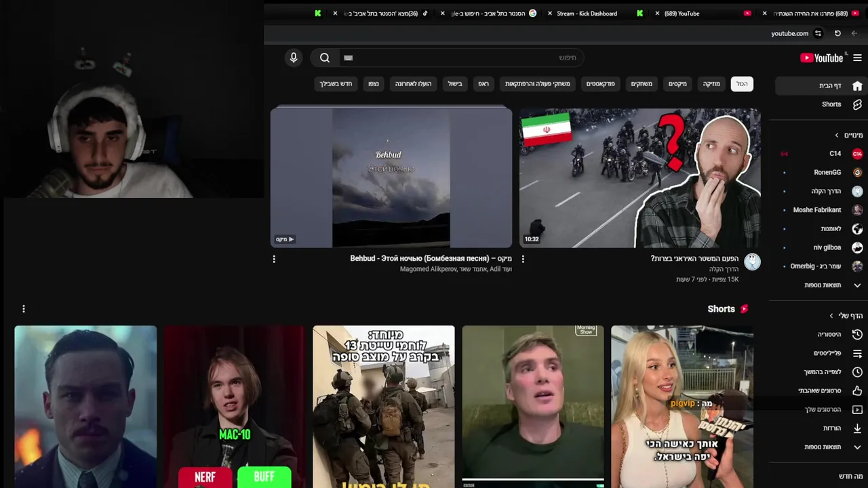Show more subscriptions under מינויים

tap(820, 285)
